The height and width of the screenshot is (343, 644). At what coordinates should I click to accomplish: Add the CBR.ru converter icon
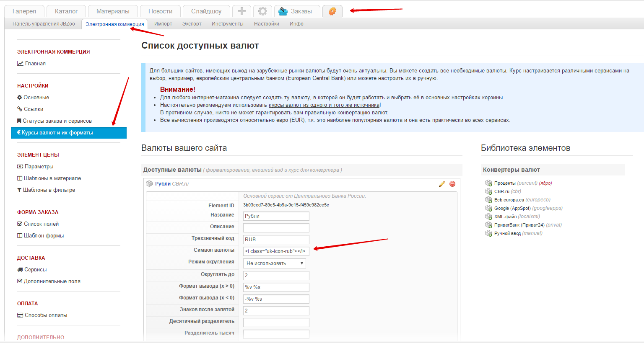click(488, 191)
